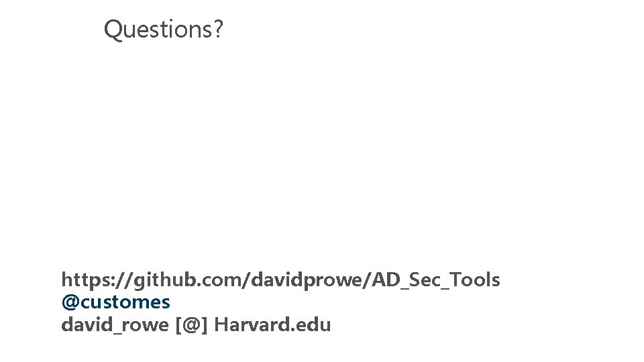644x362 pixels.
Task: Click the "@" sign before "customes"
Action: (70, 302)
